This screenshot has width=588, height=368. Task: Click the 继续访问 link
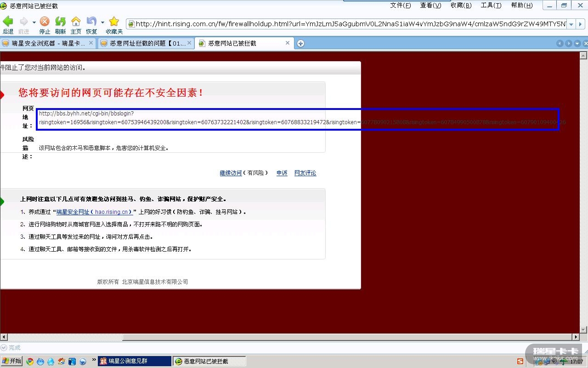[x=231, y=173]
